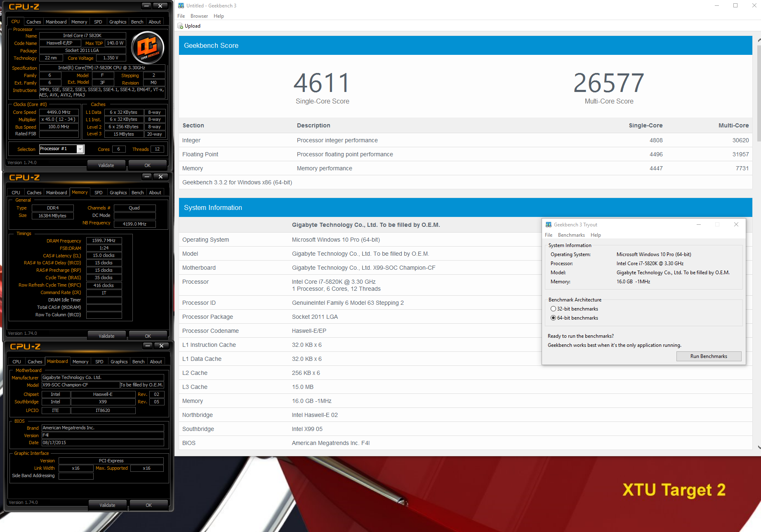Click the L3 Cache row 15.0 MB

tap(466, 387)
